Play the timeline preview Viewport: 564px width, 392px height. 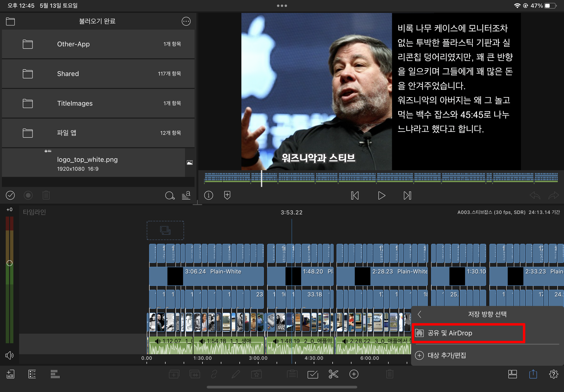tap(381, 196)
